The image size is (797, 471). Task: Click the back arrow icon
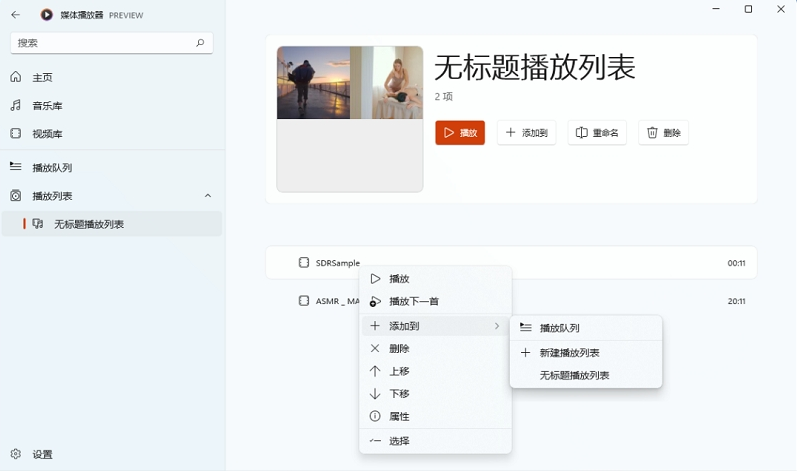point(15,15)
